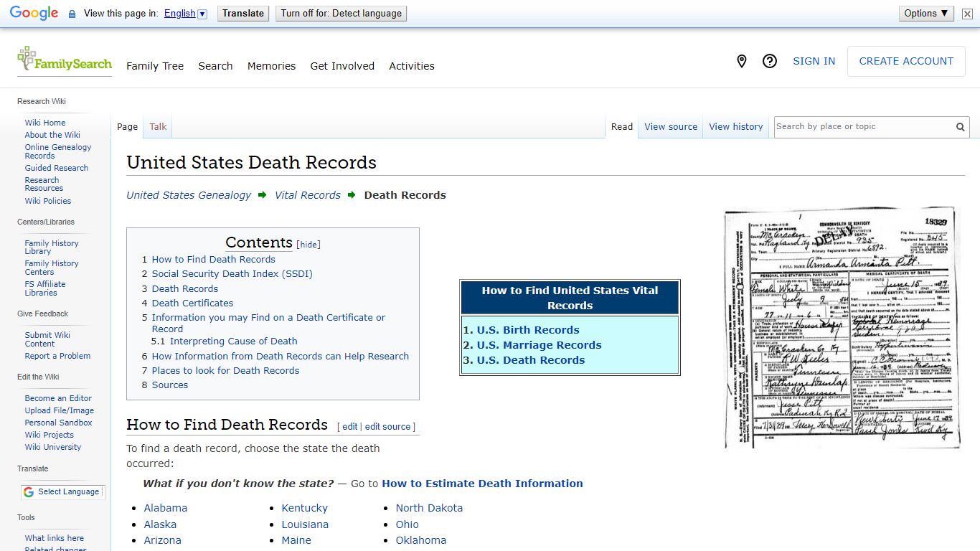Click the search magnifier in wiki search bar
The image size is (980, 551).
click(x=960, y=127)
